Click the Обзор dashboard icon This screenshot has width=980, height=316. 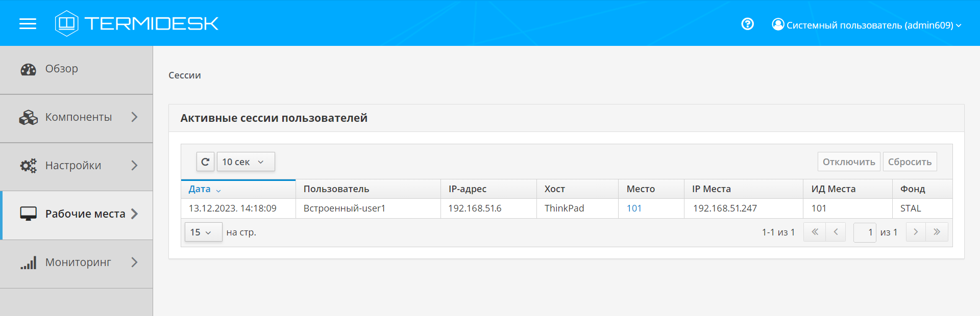(x=28, y=69)
